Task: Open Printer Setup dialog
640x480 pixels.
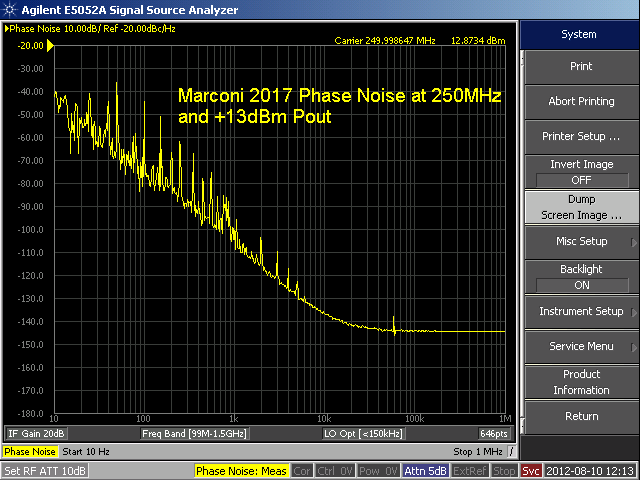Action: click(581, 137)
